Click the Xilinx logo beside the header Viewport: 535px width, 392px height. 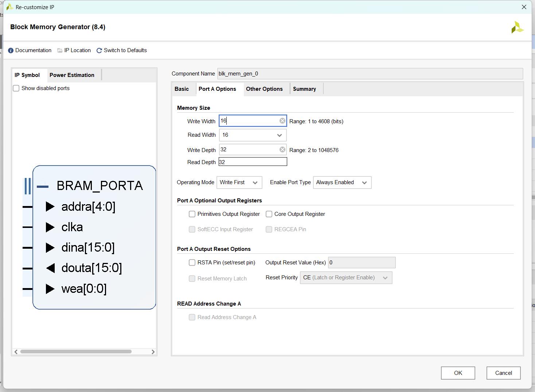coord(518,27)
